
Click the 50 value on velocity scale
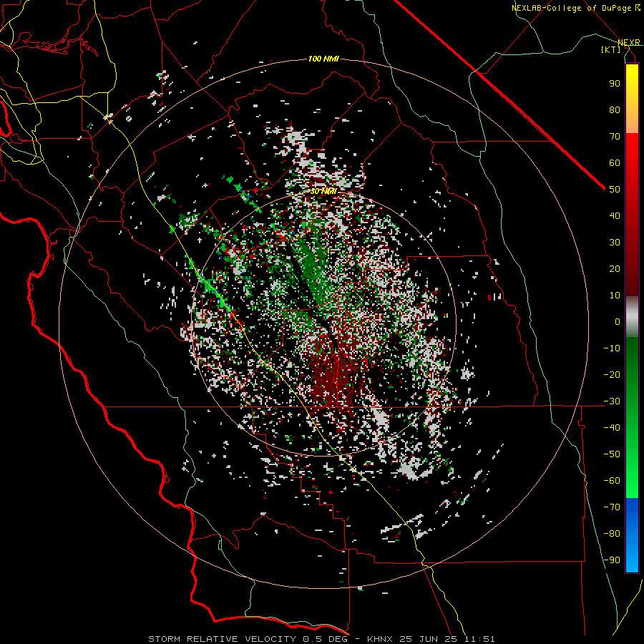coord(615,190)
